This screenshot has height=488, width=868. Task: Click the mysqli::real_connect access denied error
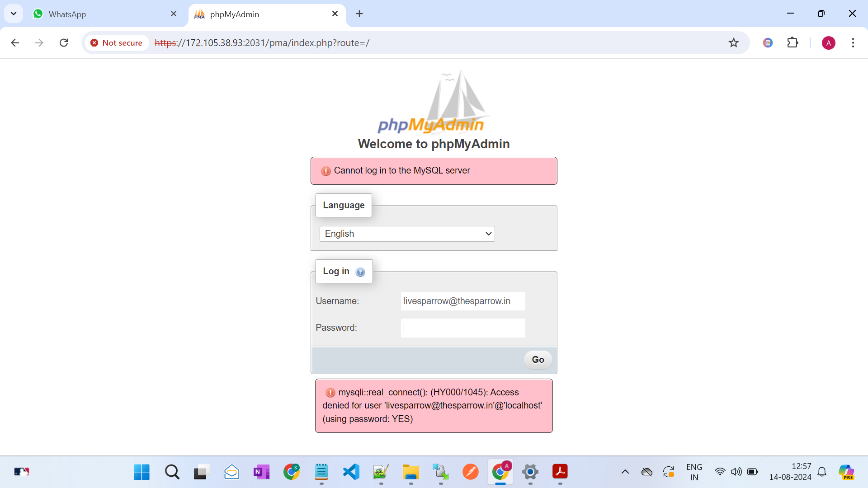point(434,406)
